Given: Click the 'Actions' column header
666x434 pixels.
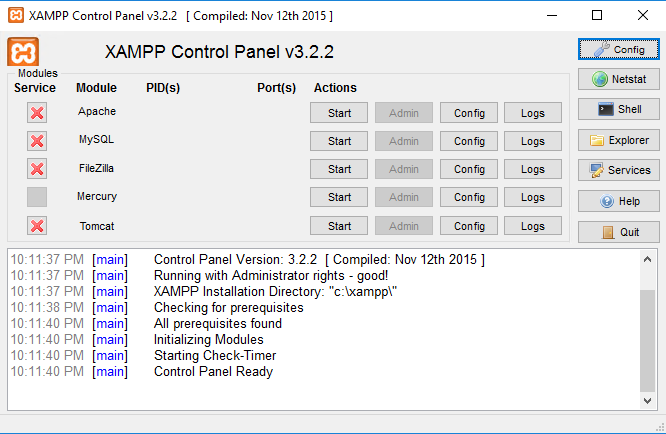Looking at the screenshot, I should 335,88.
